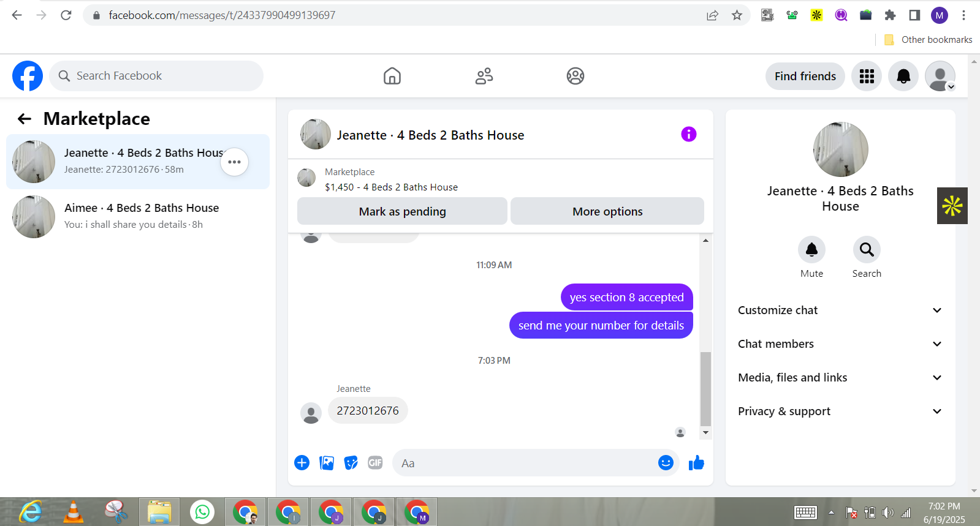The height and width of the screenshot is (526, 980).
Task: Open the taskbar volume control
Action: (x=887, y=513)
